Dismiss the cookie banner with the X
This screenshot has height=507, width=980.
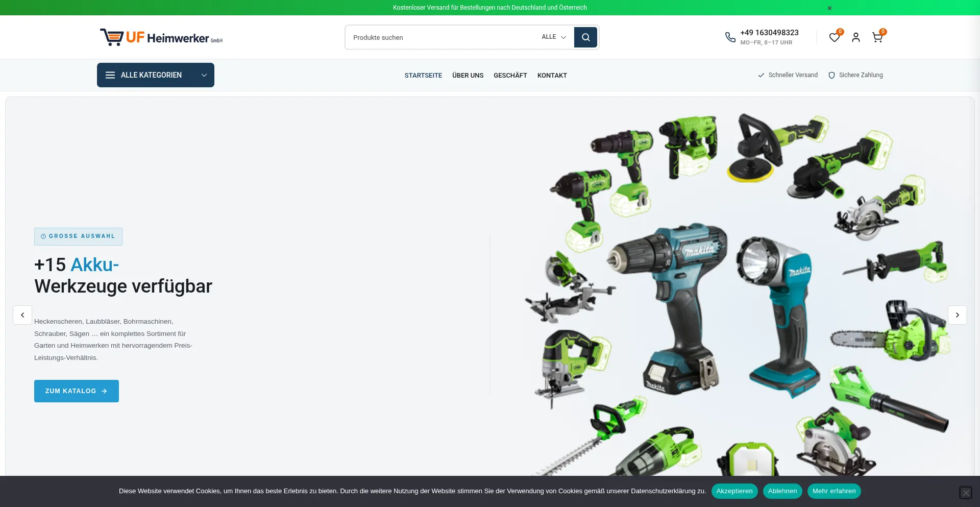(966, 493)
